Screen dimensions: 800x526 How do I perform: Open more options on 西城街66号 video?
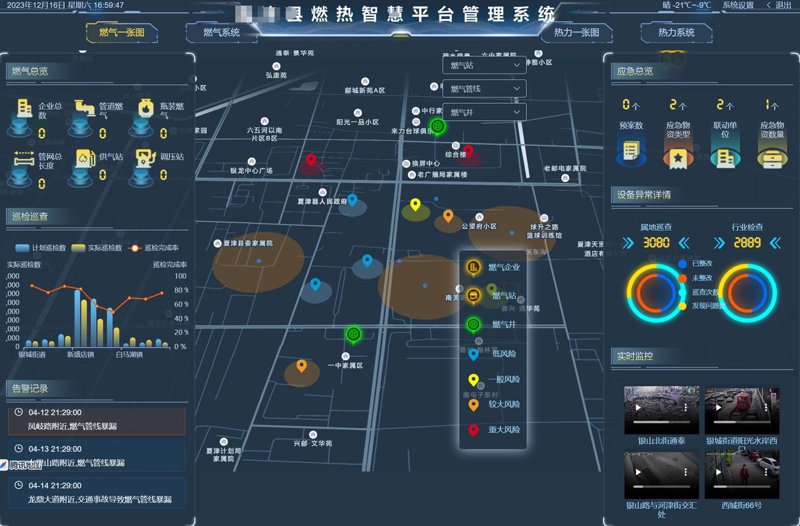[766, 471]
